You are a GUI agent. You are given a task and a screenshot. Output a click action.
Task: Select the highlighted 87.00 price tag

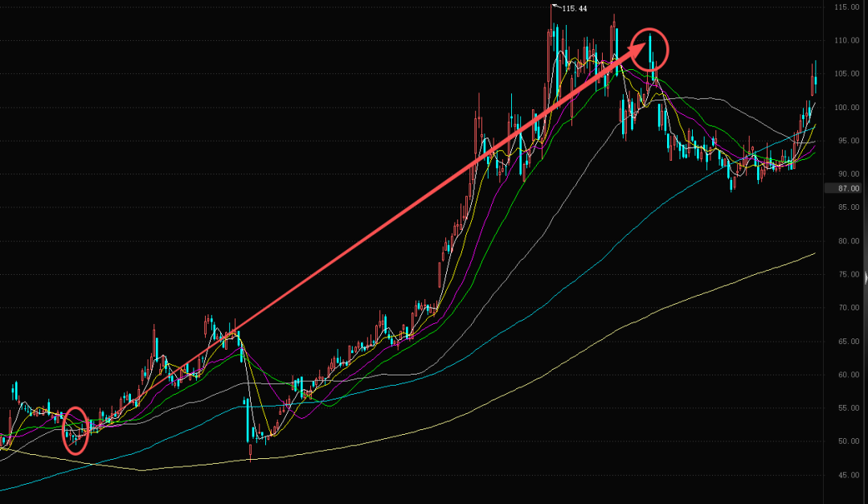point(845,188)
